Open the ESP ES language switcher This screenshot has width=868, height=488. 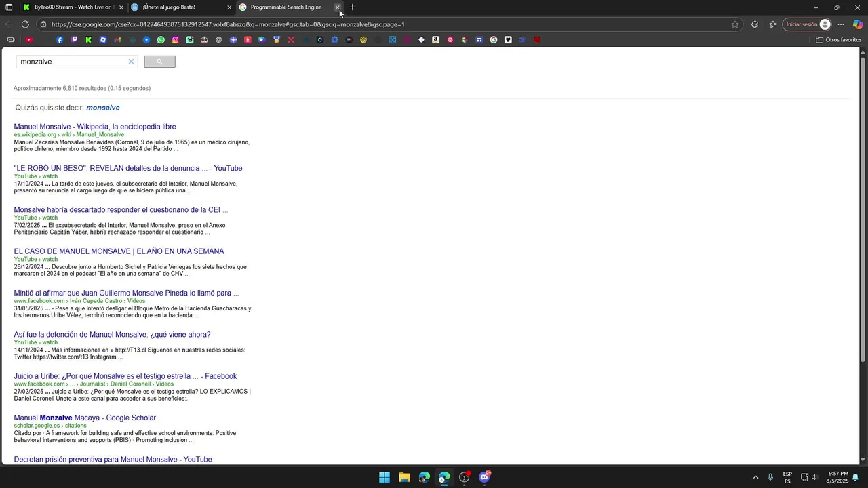787,477
